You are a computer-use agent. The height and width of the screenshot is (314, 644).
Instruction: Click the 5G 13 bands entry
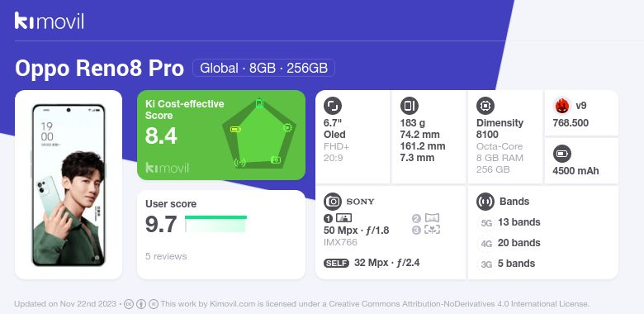click(x=509, y=222)
